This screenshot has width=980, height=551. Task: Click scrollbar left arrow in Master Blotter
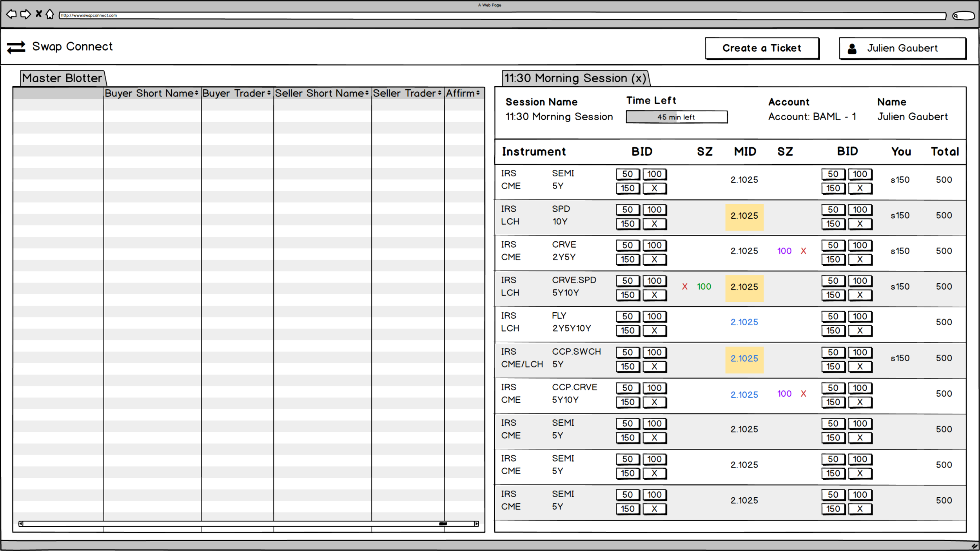[21, 524]
